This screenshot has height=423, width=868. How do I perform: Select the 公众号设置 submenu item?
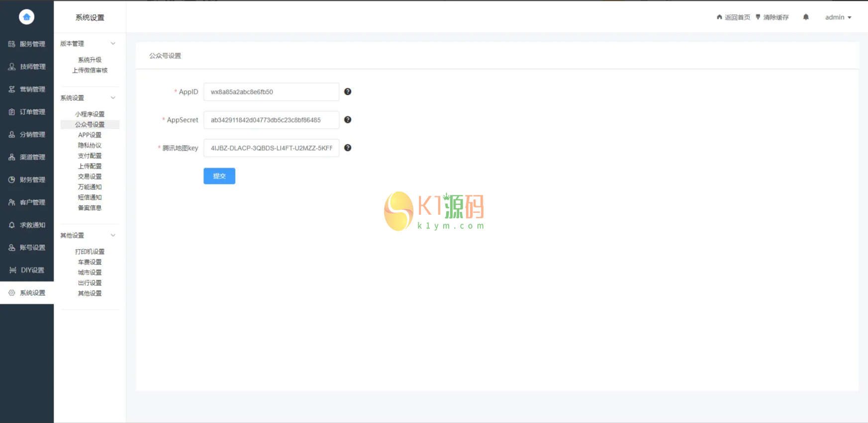90,124
